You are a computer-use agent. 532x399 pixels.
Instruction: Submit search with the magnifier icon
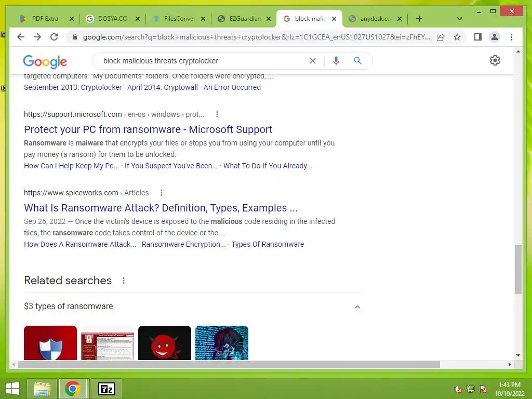point(357,61)
